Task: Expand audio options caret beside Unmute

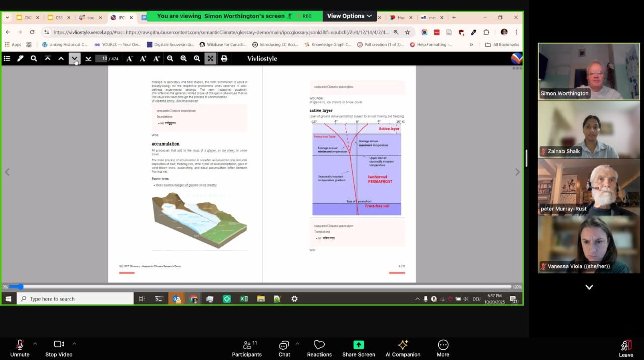Action: click(35, 344)
